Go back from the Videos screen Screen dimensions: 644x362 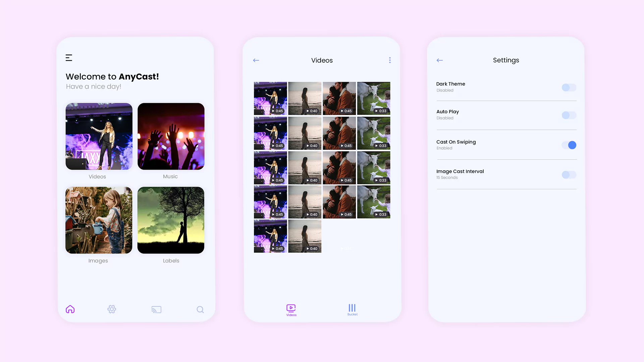256,60
